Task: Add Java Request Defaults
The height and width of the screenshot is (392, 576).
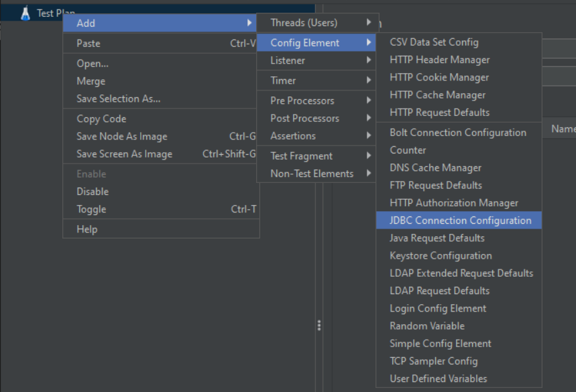Action: tap(459, 238)
